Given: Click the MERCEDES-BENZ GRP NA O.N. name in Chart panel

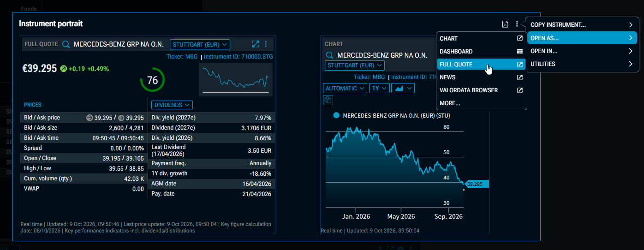Looking at the screenshot, I should pos(382,55).
